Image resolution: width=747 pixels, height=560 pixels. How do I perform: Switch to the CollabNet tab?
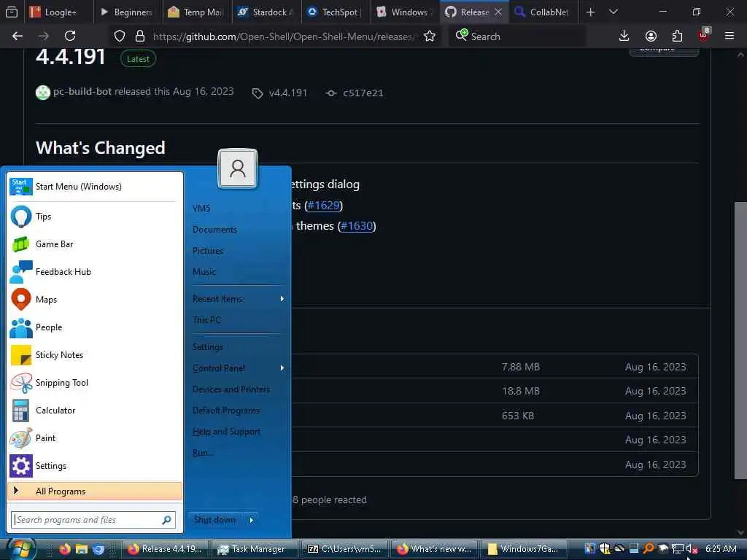[x=543, y=12]
